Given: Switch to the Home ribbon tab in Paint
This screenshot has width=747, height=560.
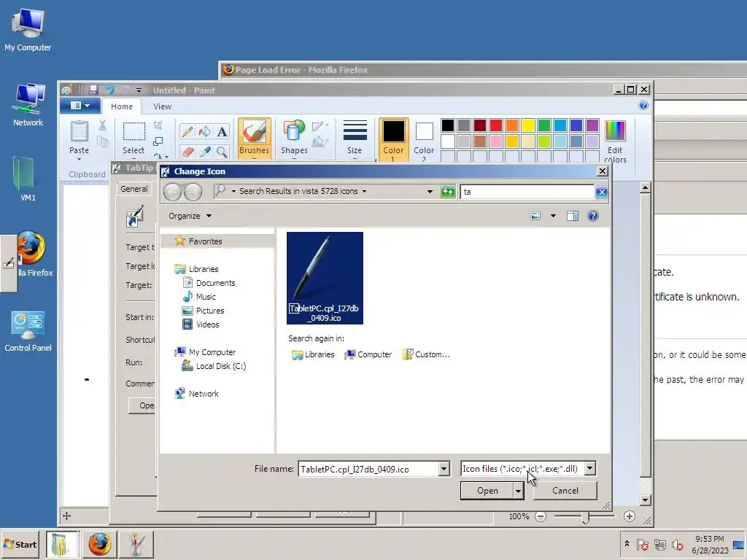Looking at the screenshot, I should tap(122, 106).
